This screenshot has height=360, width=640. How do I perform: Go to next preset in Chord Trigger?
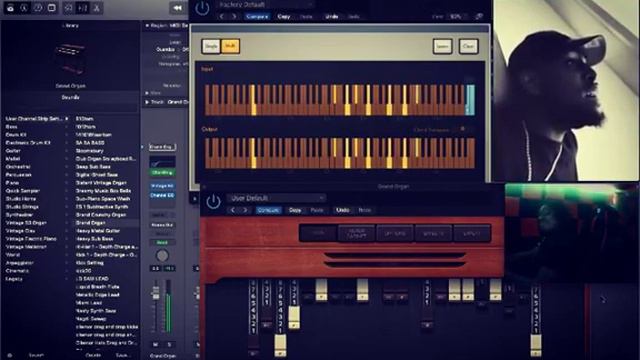click(x=234, y=17)
